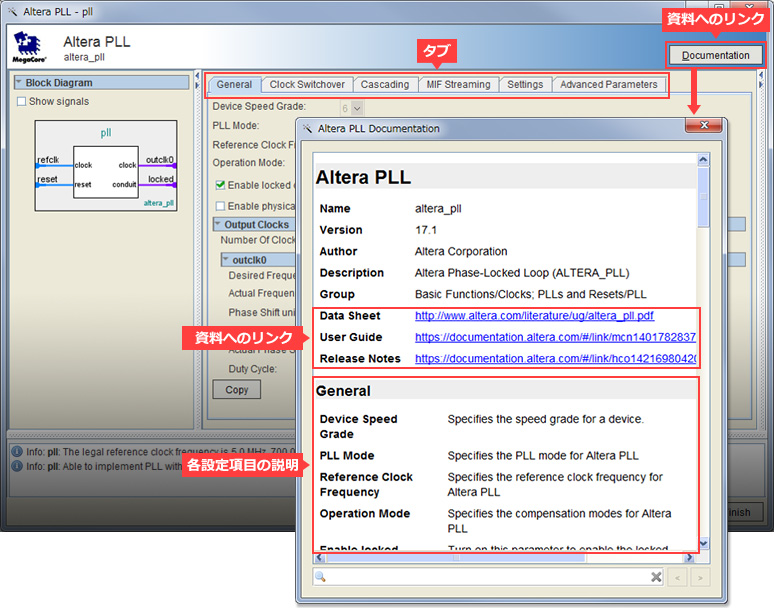The width and height of the screenshot is (774, 608).
Task: Click the Duty Cycle label
Action: pos(252,369)
